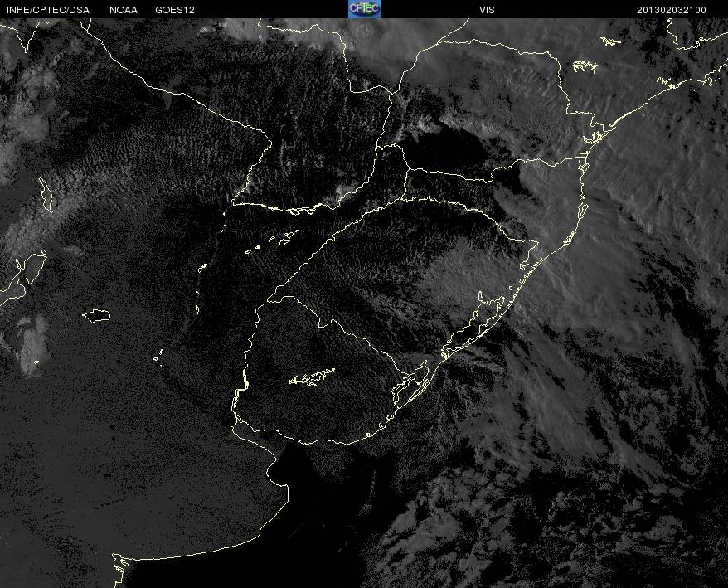Click the NOAA label in the header
Image resolution: width=728 pixels, height=588 pixels.
124,10
